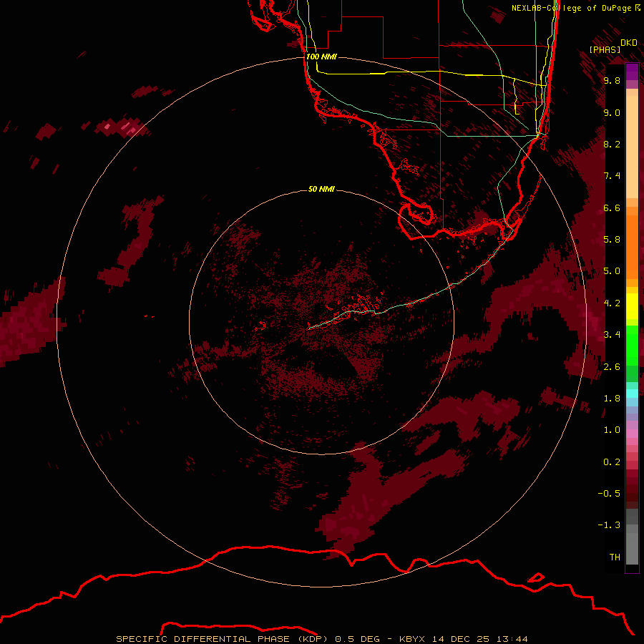Click the registered mark after DuPage
The image size is (644, 644).
638,7
